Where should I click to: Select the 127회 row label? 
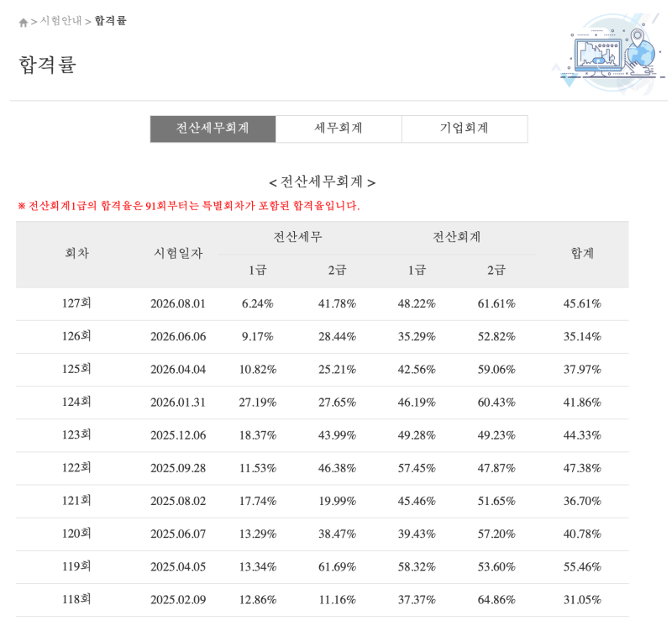(x=76, y=303)
